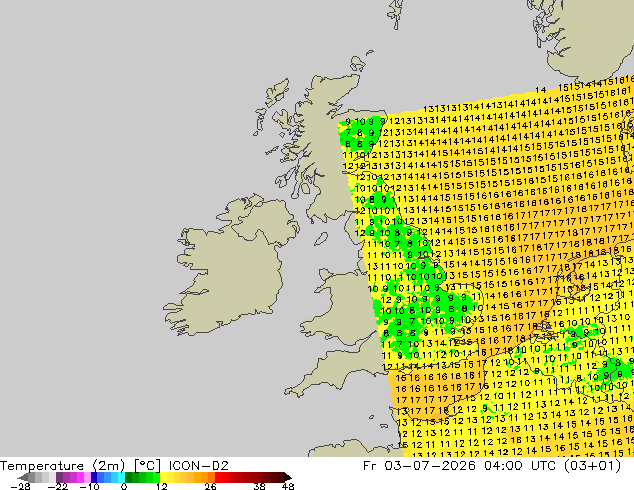Click the '04:00' time text
634x490 pixels.
(x=505, y=466)
